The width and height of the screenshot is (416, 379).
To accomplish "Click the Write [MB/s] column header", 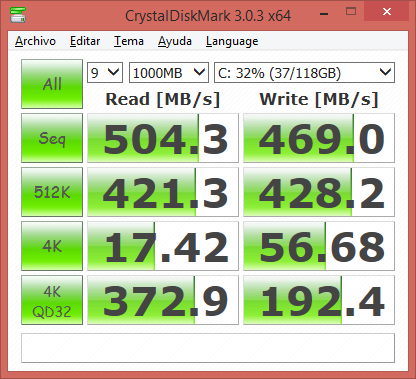I will pyautogui.click(x=319, y=99).
